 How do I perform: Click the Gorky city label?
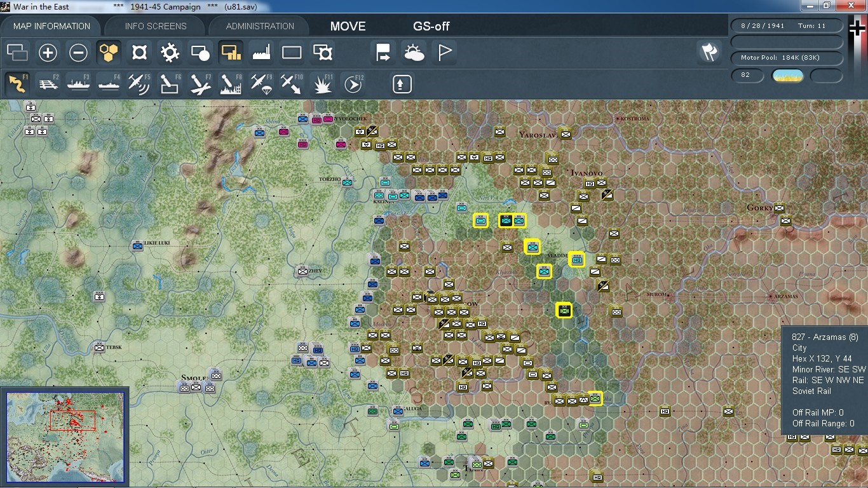761,208
